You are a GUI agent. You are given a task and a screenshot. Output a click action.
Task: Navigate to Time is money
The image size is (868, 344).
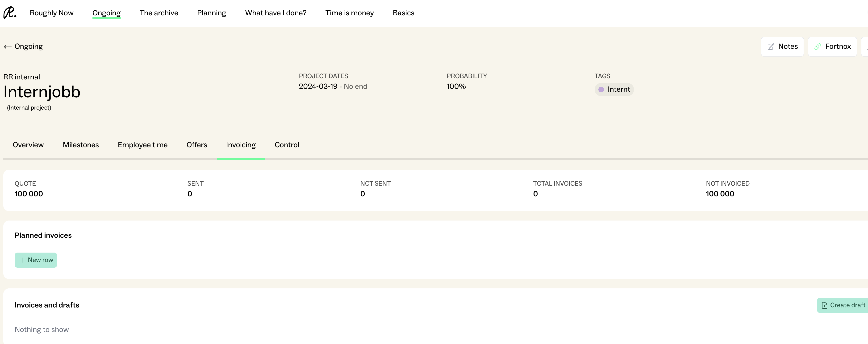(349, 13)
